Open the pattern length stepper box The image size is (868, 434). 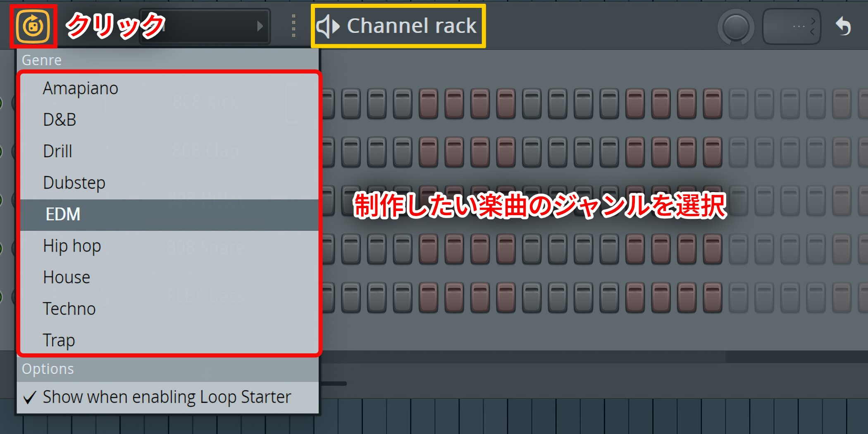(792, 26)
